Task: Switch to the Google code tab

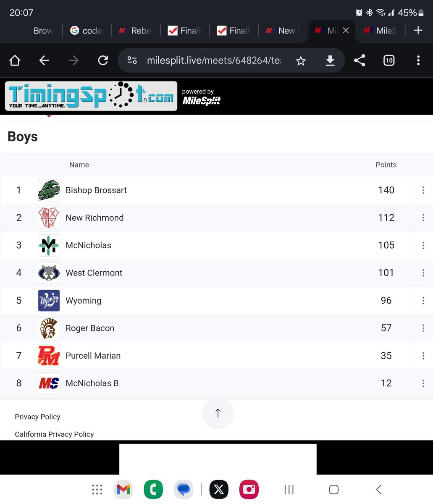Action: click(x=87, y=30)
